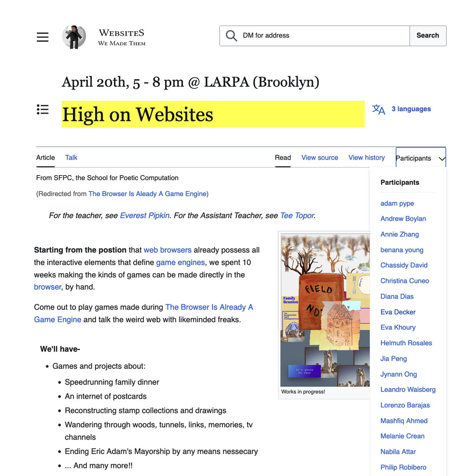Toggle the table of contents list icon
Viewport: 476px width, 476px height.
pos(42,109)
